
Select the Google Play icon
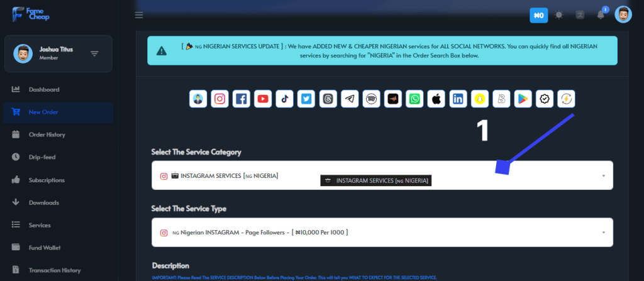point(523,99)
